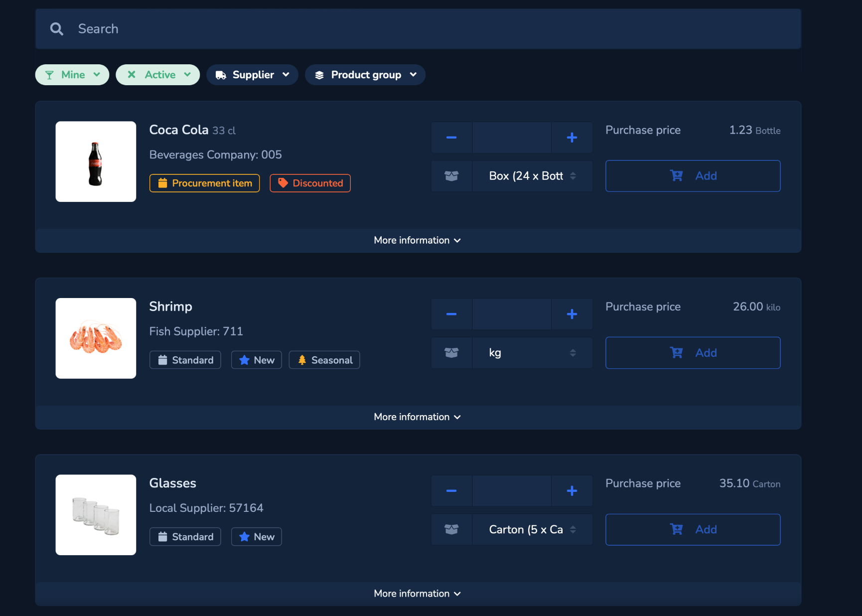Expand More information for Shrimp
The height and width of the screenshot is (616, 862).
418,417
